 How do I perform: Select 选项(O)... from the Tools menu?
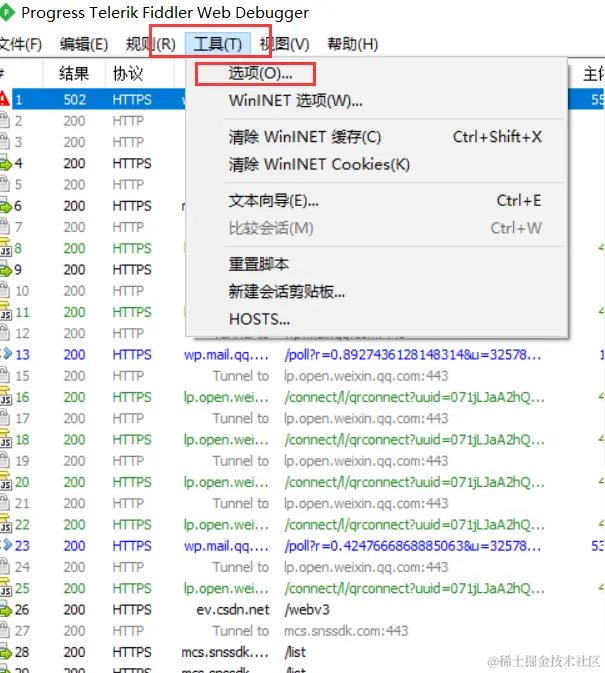click(x=260, y=74)
